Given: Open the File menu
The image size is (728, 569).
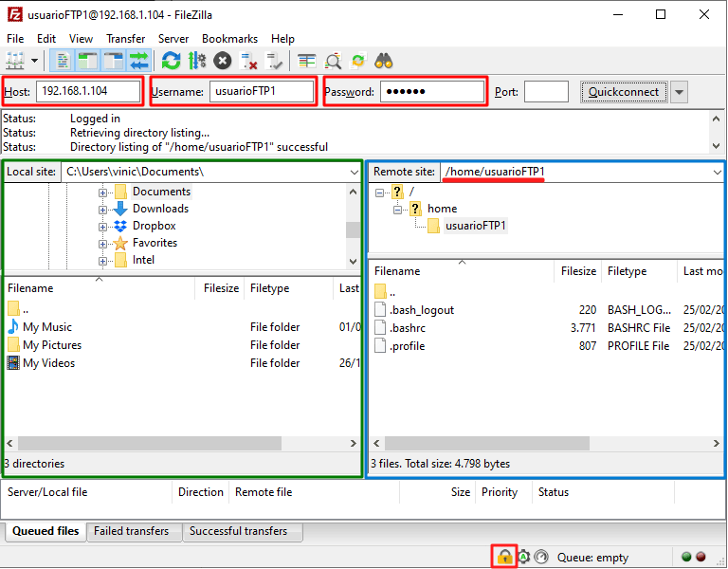Looking at the screenshot, I should 15,39.
